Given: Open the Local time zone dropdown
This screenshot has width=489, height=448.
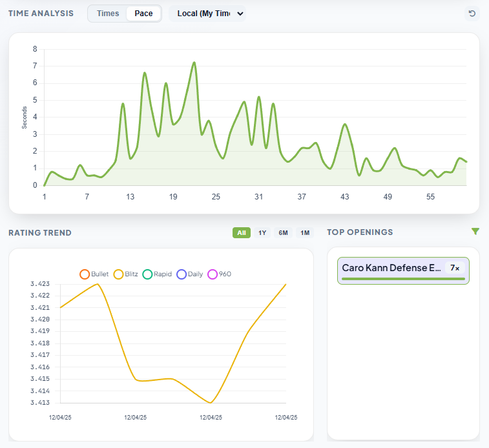Looking at the screenshot, I should (207, 14).
